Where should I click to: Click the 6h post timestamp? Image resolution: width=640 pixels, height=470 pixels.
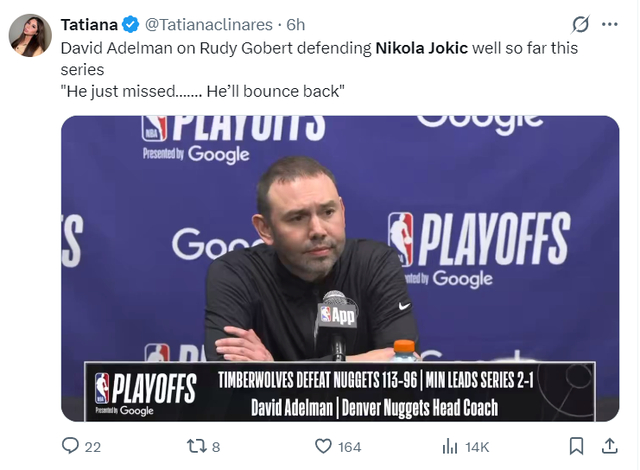tap(295, 24)
